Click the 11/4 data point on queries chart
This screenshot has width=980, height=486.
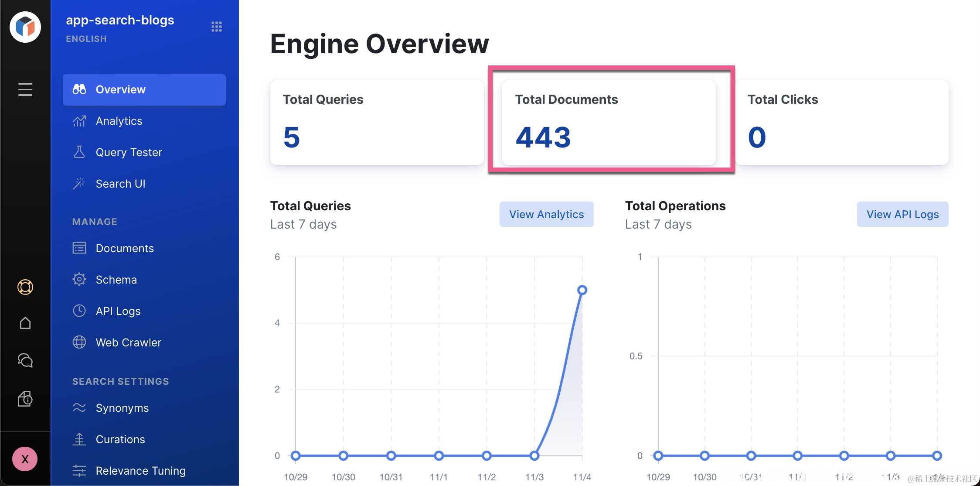582,290
